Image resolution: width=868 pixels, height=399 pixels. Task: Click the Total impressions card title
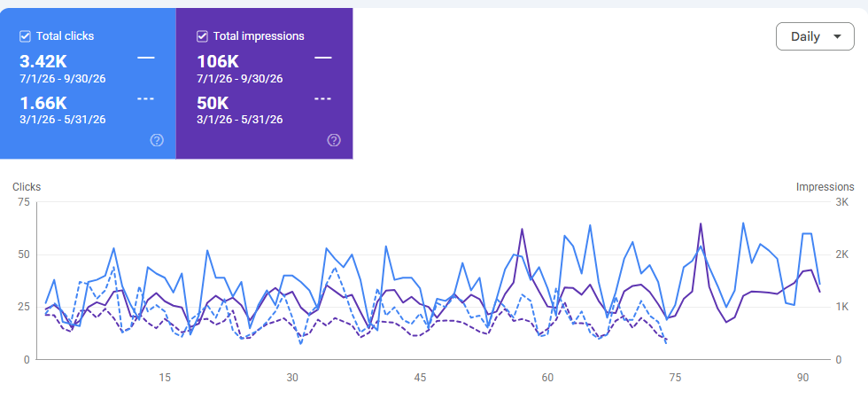259,36
